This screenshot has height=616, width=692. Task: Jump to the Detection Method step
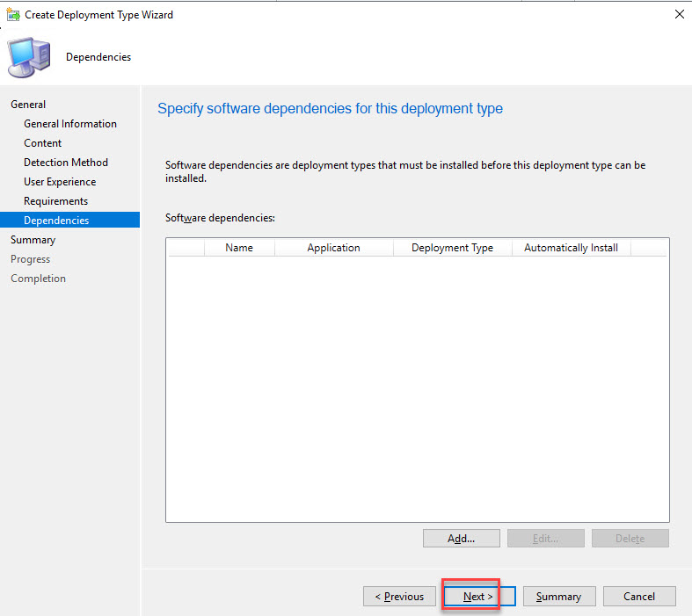pyautogui.click(x=66, y=163)
